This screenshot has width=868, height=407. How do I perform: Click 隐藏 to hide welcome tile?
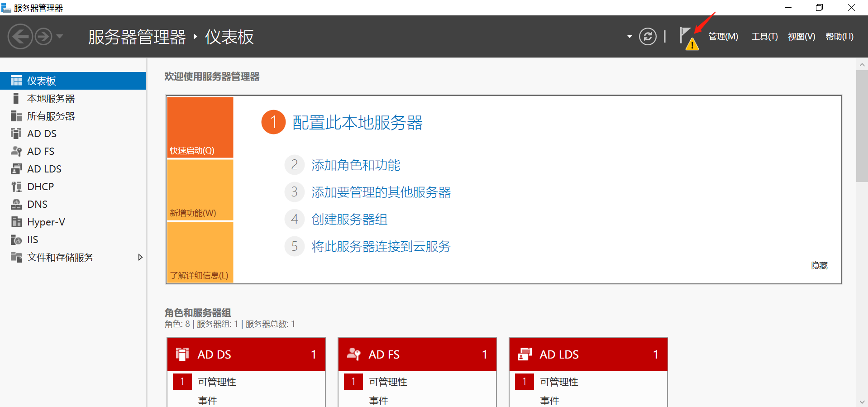coord(819,265)
